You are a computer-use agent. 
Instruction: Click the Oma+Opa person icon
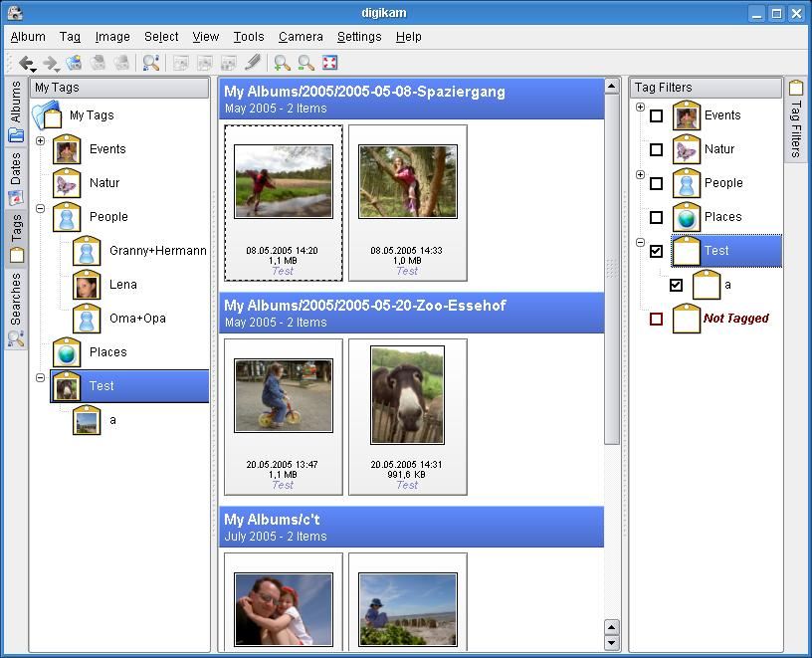coord(87,319)
